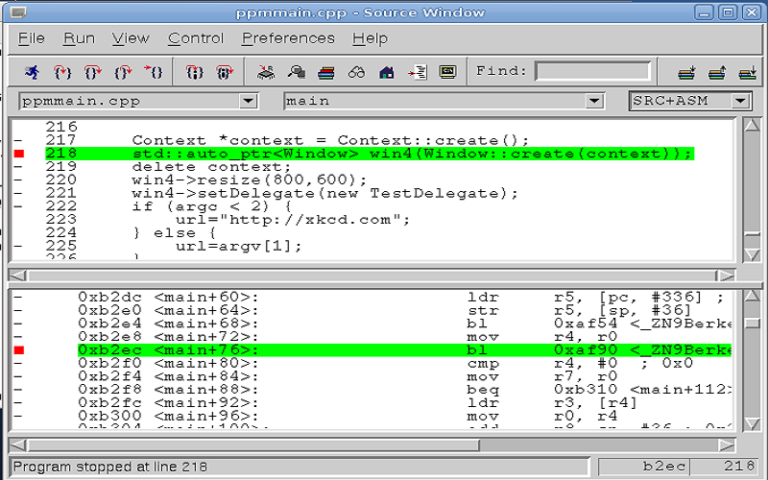This screenshot has height=480, width=768.
Task: Open the View menu
Action: point(130,38)
